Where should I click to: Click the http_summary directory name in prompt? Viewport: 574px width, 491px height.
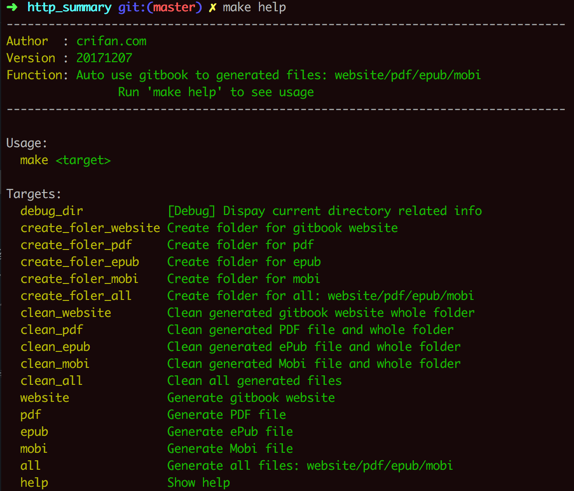69,8
